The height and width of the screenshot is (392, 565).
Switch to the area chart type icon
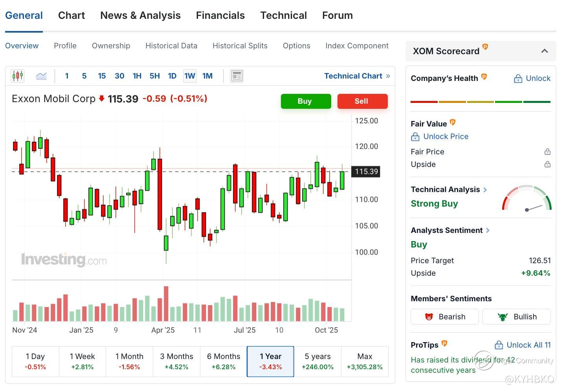point(41,76)
